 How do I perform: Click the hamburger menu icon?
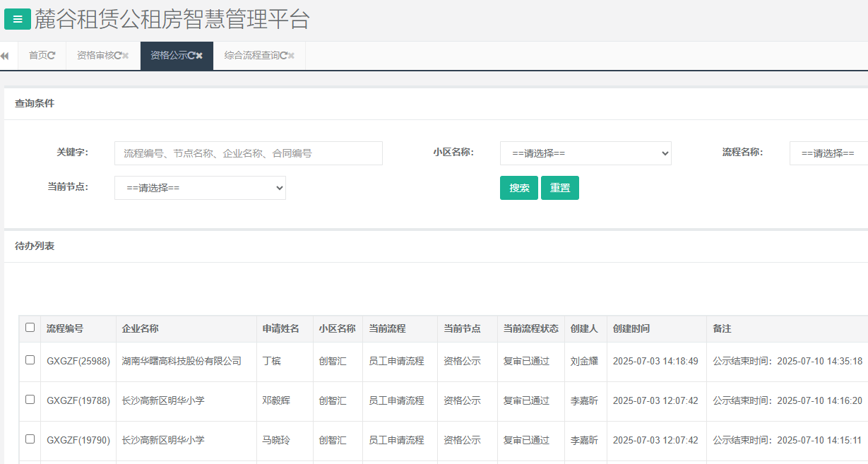click(x=17, y=19)
